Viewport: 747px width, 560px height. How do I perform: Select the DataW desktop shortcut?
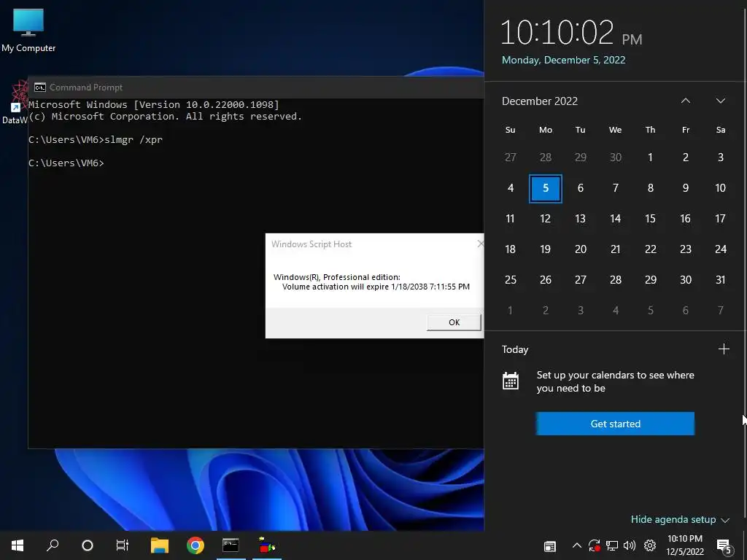point(15,103)
